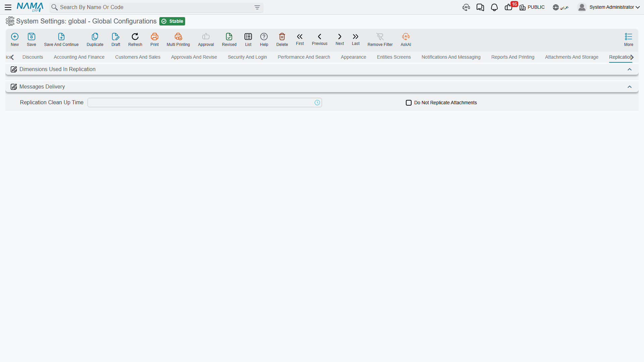The image size is (644, 362).
Task: Open the hamburger main menu
Action: (x=8, y=7)
